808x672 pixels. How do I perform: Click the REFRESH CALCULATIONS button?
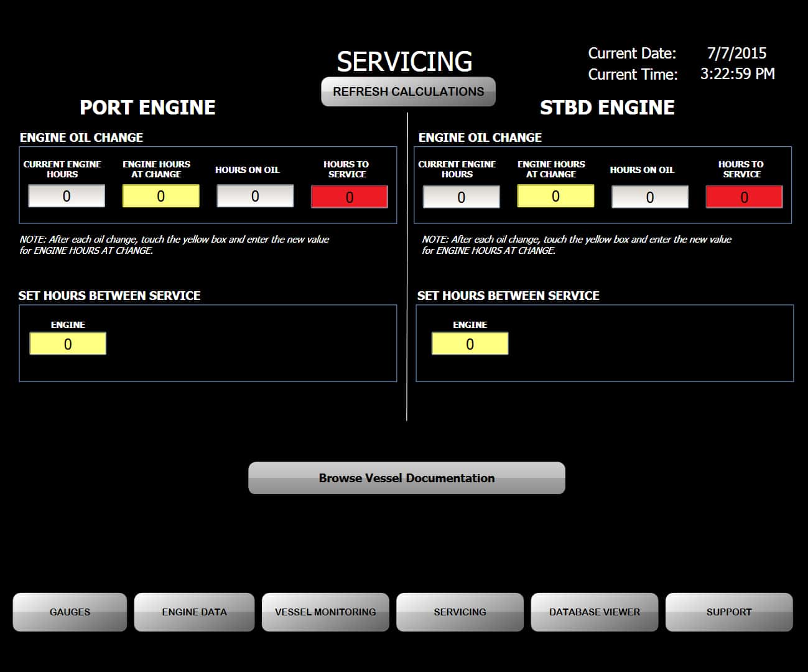coord(407,91)
